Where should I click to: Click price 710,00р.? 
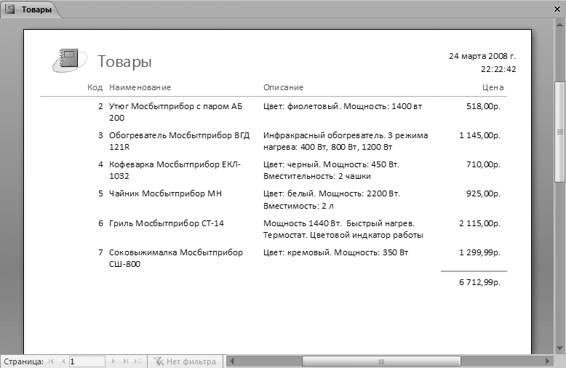[483, 164]
